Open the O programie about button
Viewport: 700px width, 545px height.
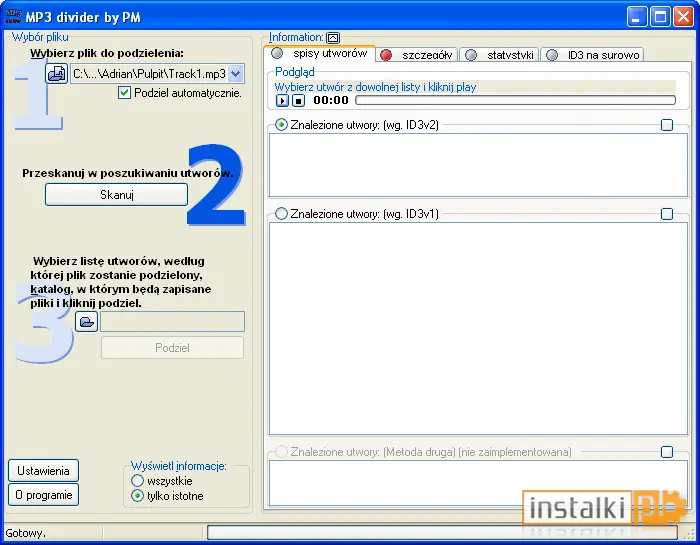[x=43, y=495]
